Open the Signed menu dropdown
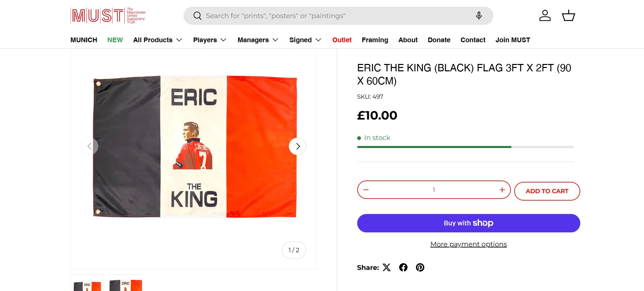 (x=305, y=40)
